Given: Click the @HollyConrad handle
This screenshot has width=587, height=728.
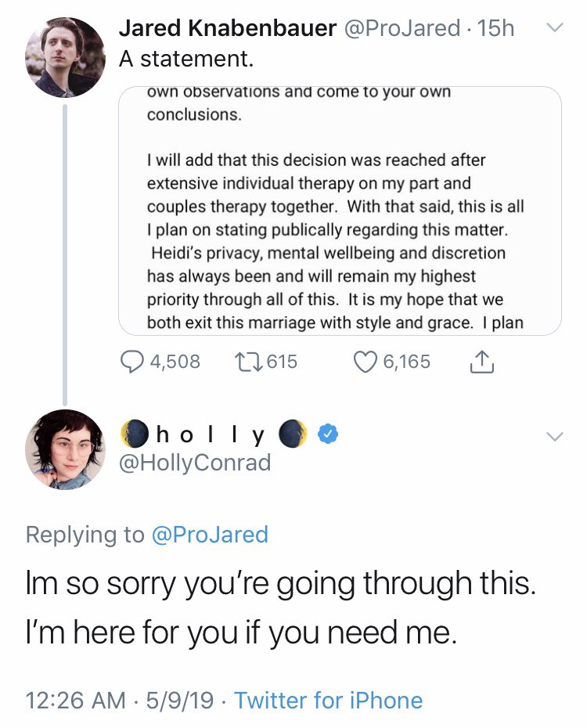Looking at the screenshot, I should pos(195,463).
